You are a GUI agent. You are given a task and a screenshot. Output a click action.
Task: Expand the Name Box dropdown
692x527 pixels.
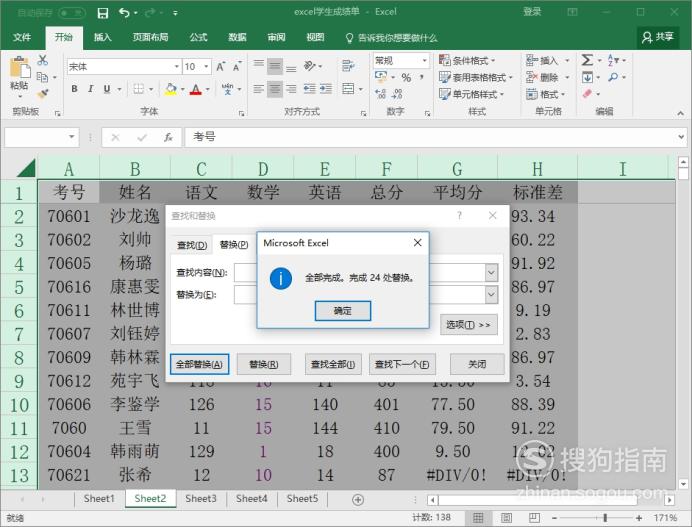[x=71, y=137]
